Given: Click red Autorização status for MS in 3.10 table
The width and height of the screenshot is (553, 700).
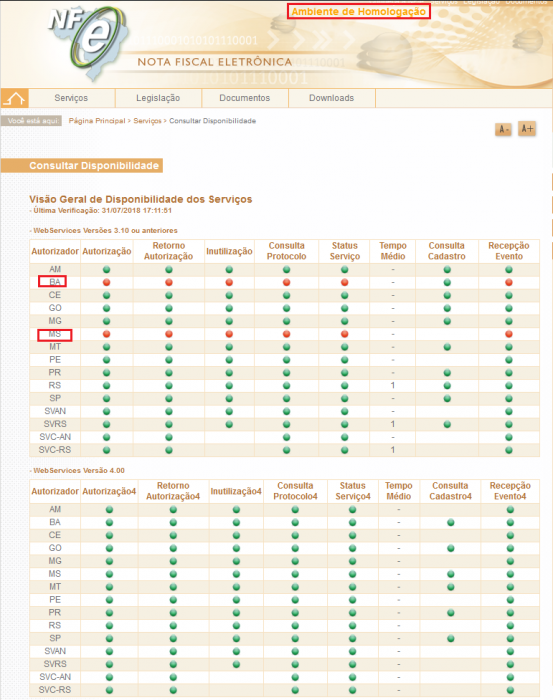Looking at the screenshot, I should click(106, 334).
